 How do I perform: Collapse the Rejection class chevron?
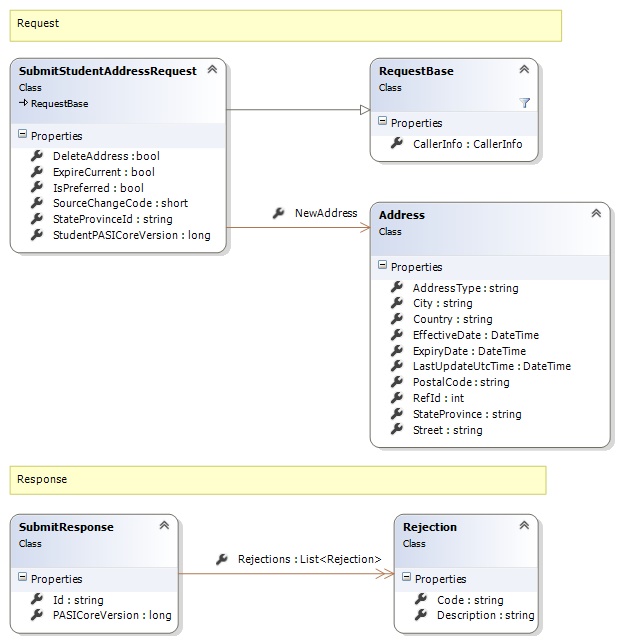524,526
